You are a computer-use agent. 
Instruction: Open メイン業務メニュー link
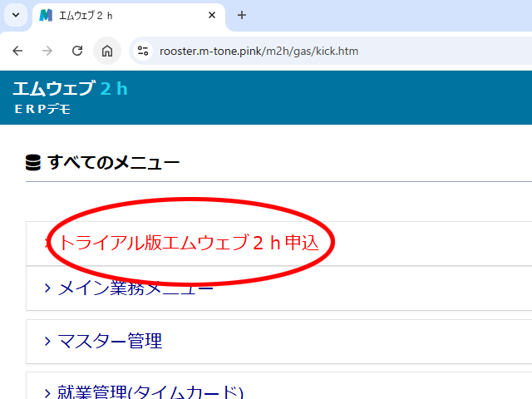coord(135,288)
